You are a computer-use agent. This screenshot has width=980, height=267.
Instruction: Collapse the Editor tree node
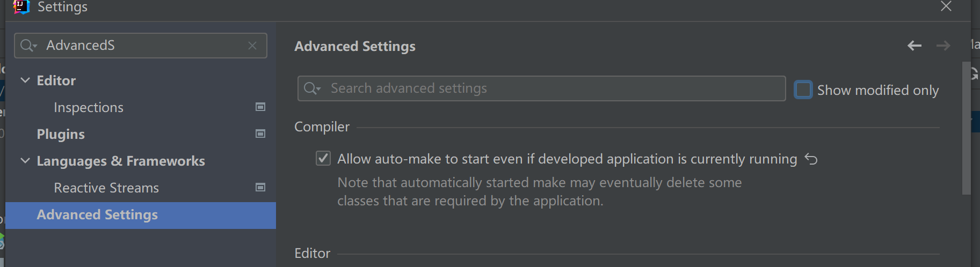click(x=25, y=80)
